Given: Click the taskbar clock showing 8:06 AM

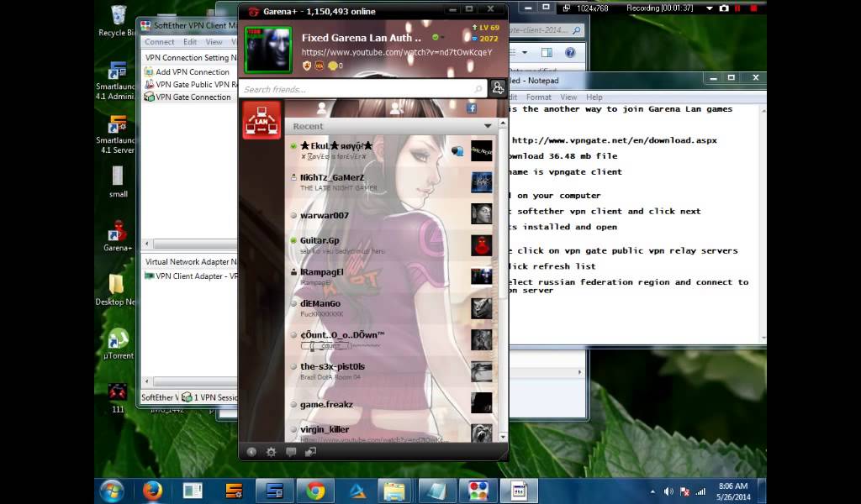Looking at the screenshot, I should (733, 491).
